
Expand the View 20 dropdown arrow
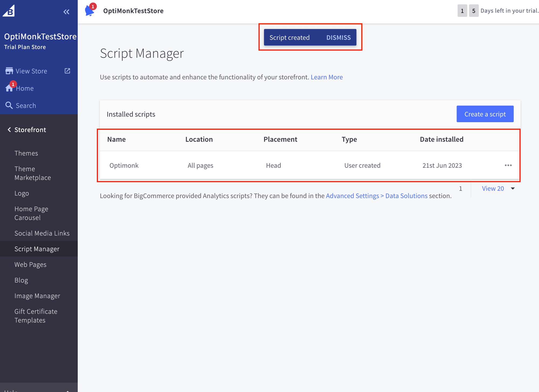[x=513, y=188]
